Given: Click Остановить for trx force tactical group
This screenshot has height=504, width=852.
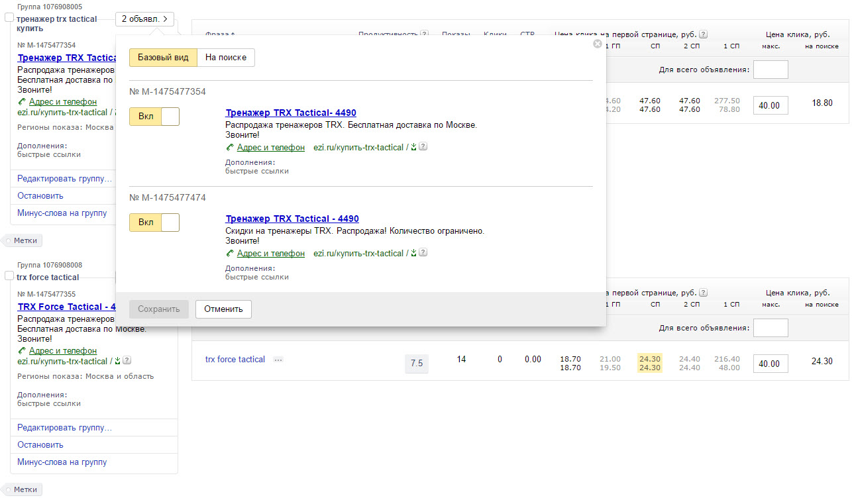Looking at the screenshot, I should (x=40, y=445).
